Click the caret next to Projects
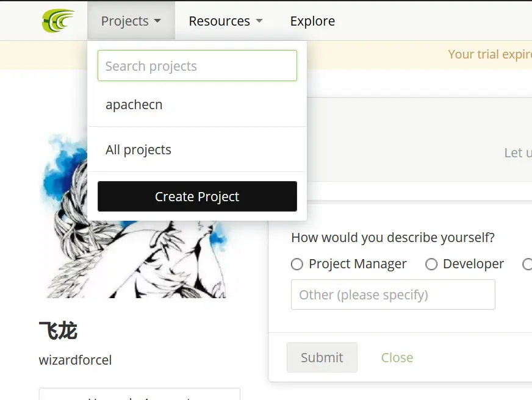 click(157, 21)
